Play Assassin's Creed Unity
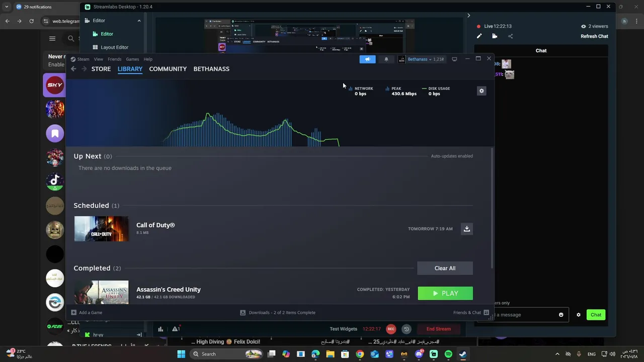Viewport: 644px width, 362px height. click(445, 294)
